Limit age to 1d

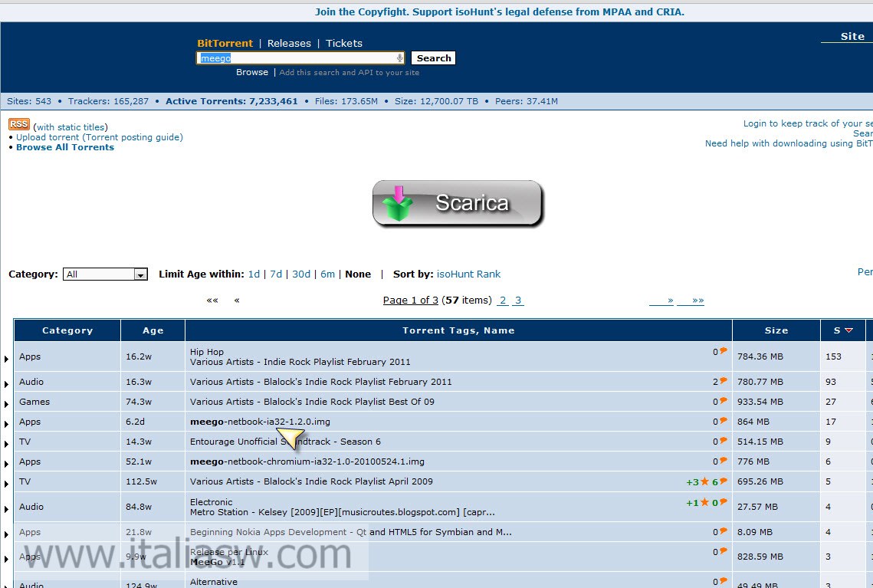pos(254,274)
